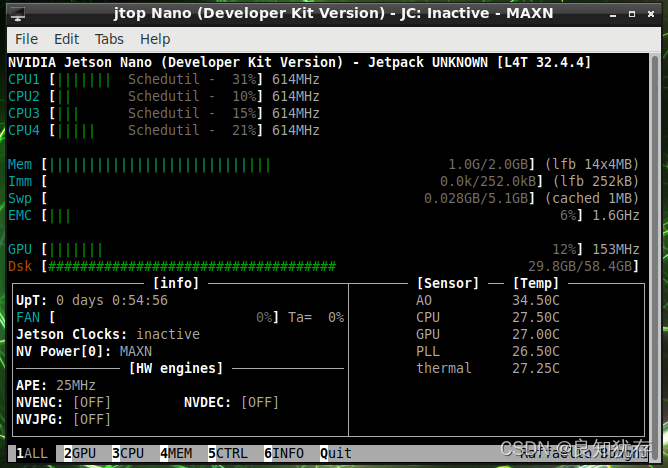Minimize the jtop window
Viewport: 668px width, 468px height.
613,14
